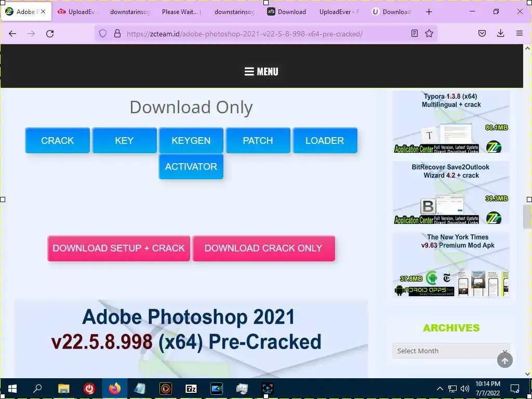Expand the Select Month archives dropdown
532x399 pixels.
[451, 351]
